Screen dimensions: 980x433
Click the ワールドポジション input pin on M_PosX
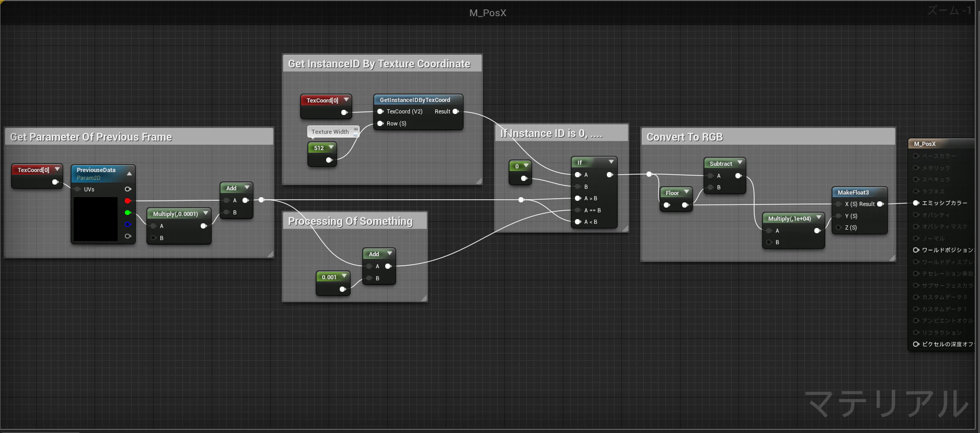[x=916, y=250]
